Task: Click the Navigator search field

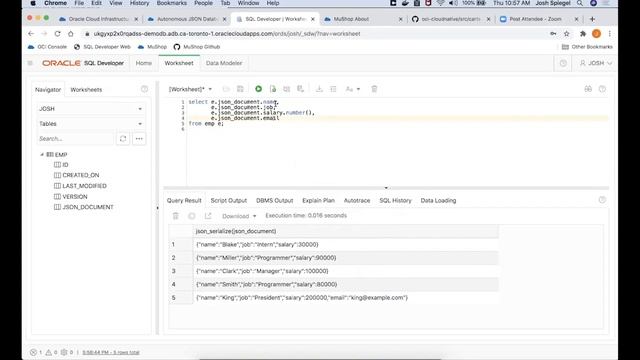Action: point(76,139)
